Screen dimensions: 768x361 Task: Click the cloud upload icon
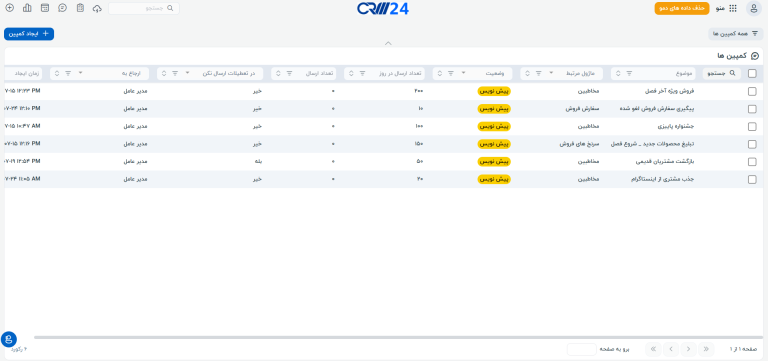97,8
